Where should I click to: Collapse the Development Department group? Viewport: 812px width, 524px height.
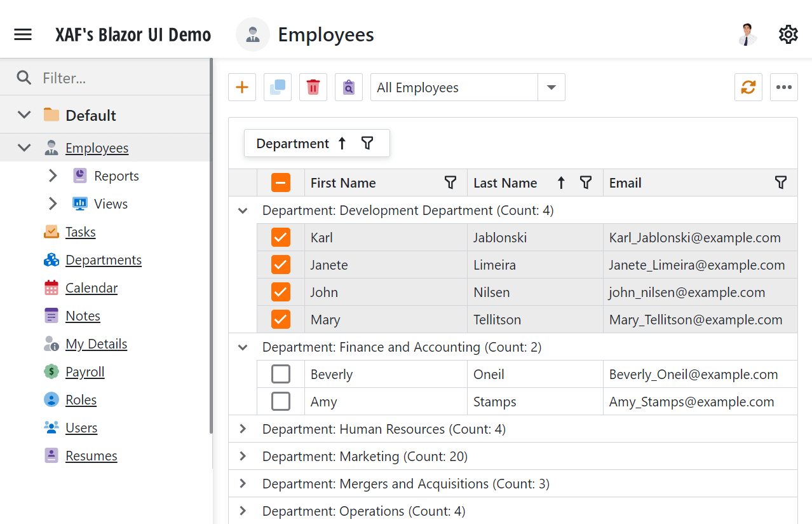click(242, 210)
